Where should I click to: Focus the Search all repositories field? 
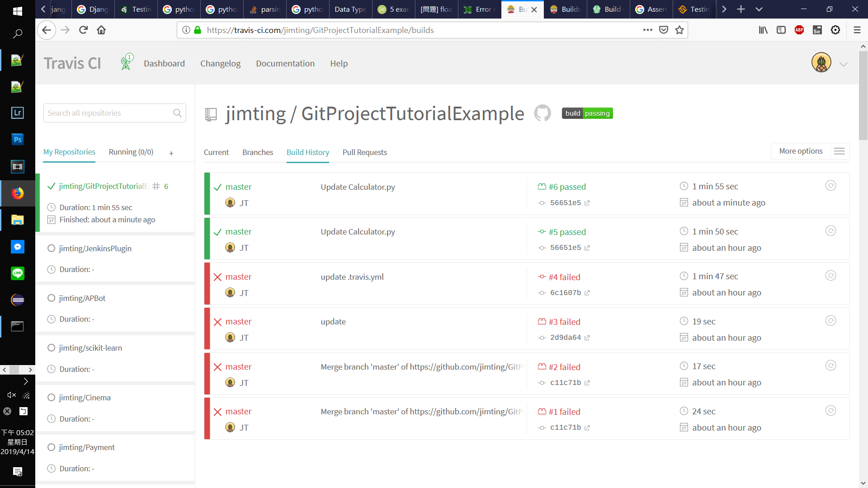tap(108, 113)
